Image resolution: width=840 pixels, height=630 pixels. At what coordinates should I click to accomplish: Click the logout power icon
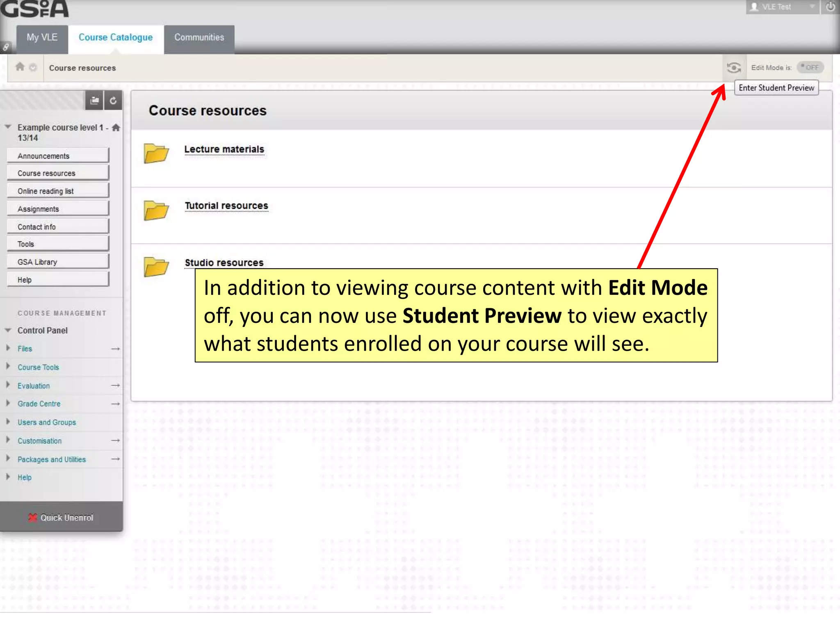[x=830, y=7]
